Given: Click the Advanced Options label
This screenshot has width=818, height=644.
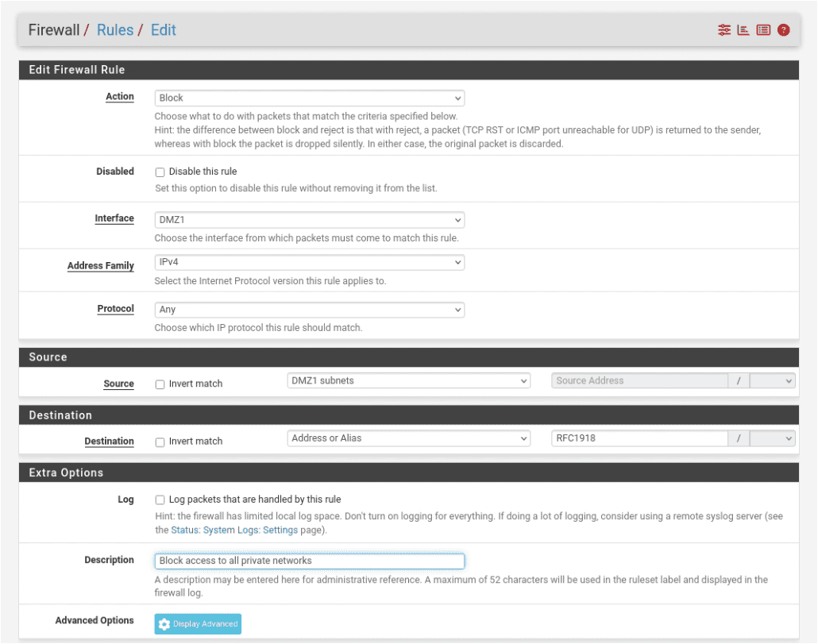Looking at the screenshot, I should tap(95, 620).
